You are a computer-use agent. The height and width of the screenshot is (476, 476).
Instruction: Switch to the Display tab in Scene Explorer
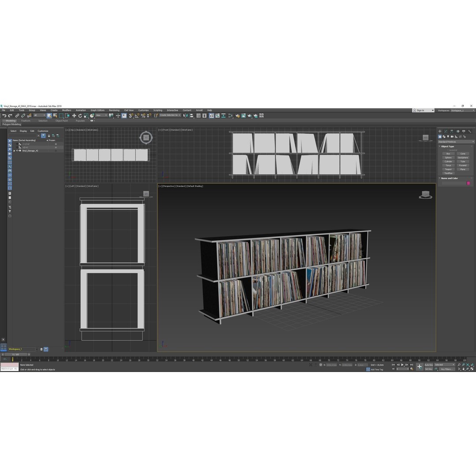[x=23, y=130]
